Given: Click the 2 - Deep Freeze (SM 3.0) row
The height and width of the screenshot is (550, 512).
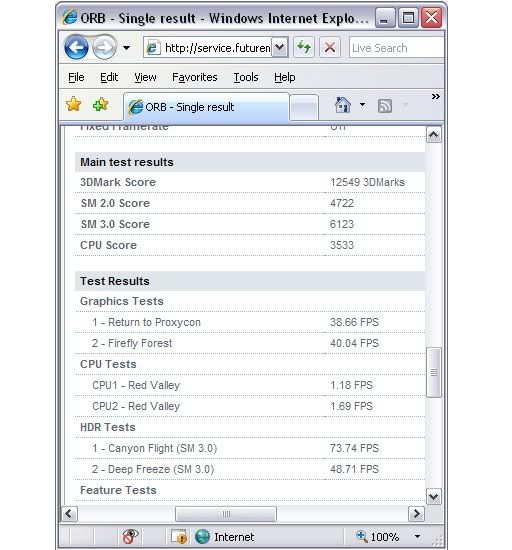Looking at the screenshot, I should (x=250, y=469).
